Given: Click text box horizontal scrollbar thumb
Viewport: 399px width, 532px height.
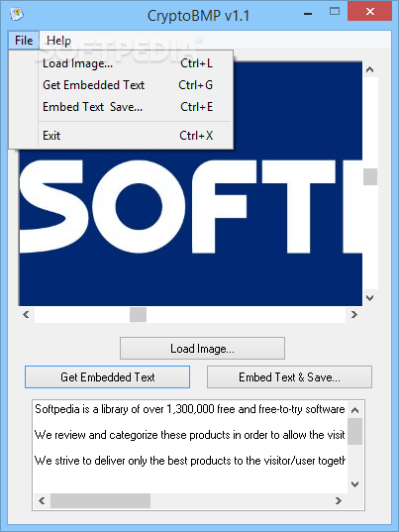Looking at the screenshot, I should (x=100, y=500).
